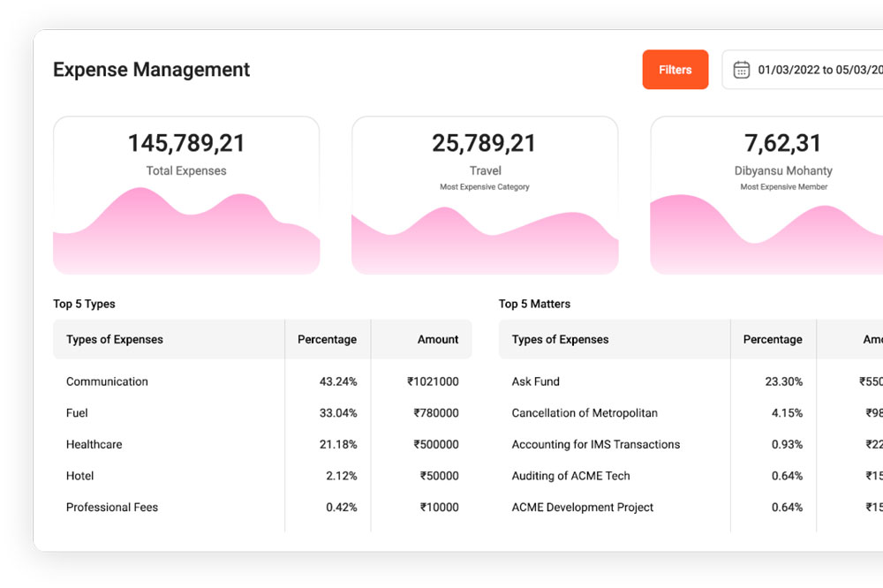Click the ₹10000 amount cell
Viewport: 883px width, 588px height.
pyautogui.click(x=439, y=508)
